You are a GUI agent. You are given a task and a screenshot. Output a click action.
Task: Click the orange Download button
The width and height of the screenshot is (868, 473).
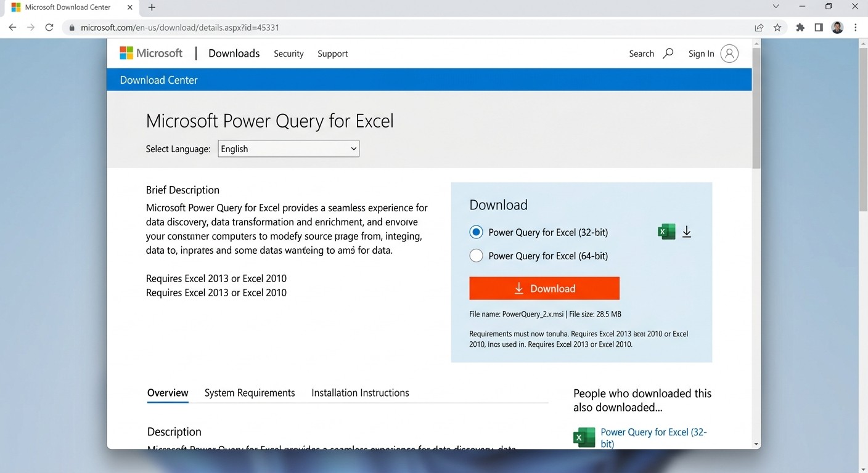coord(544,288)
